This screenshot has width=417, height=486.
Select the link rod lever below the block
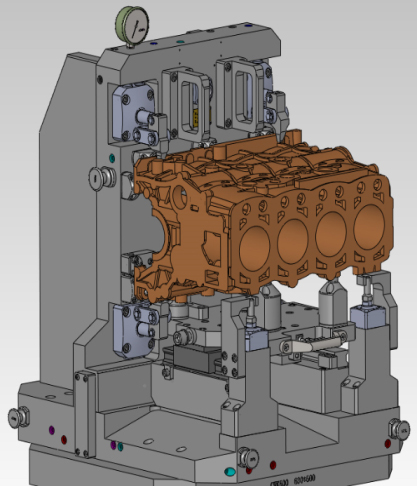312,344
